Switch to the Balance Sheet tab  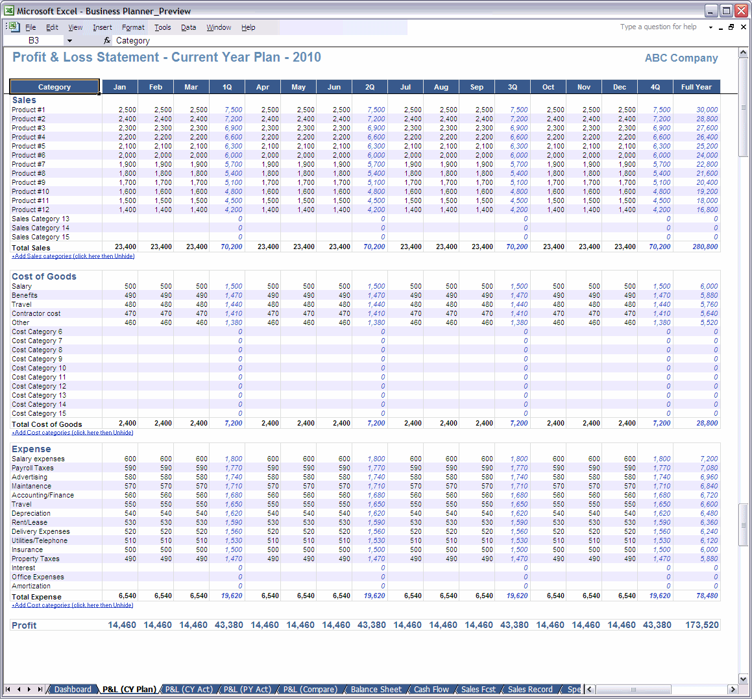376,690
